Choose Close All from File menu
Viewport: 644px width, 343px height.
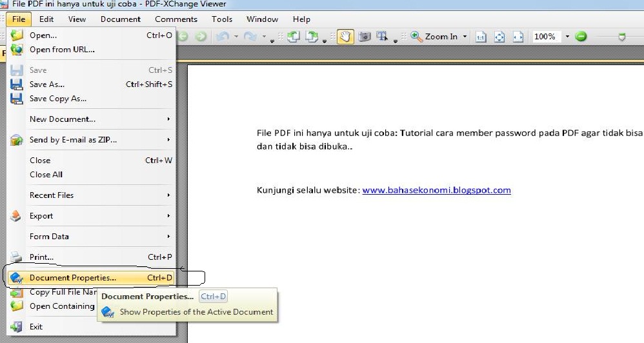(91, 174)
